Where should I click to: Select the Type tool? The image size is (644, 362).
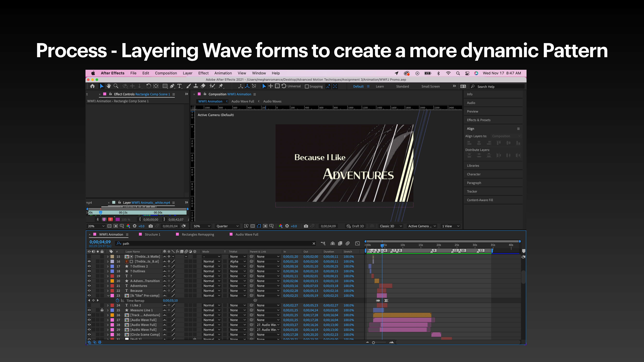(179, 86)
